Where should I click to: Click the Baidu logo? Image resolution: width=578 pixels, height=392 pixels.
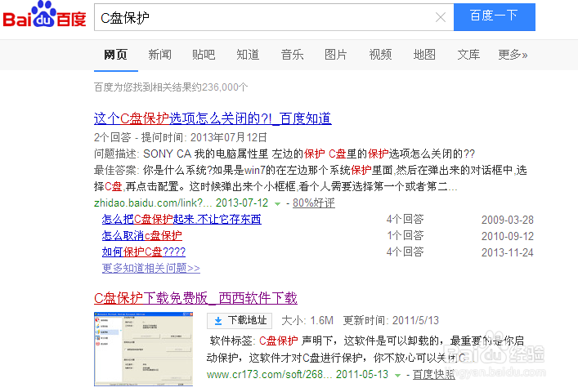(44, 15)
